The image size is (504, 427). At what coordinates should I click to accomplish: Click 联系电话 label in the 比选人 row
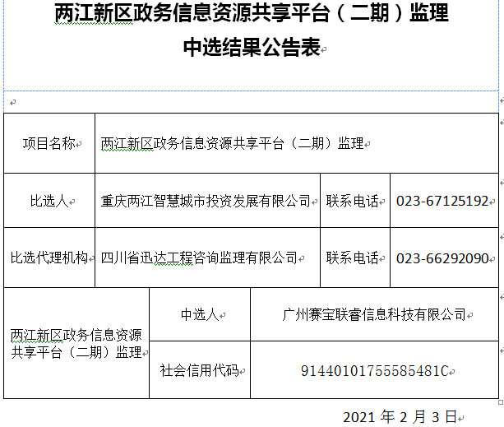pos(354,201)
